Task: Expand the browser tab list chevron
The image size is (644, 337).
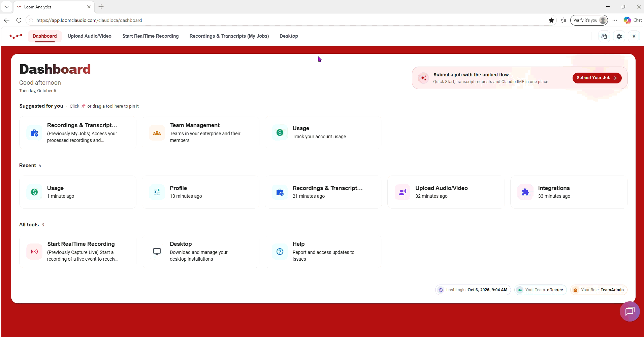Action: [x=7, y=7]
